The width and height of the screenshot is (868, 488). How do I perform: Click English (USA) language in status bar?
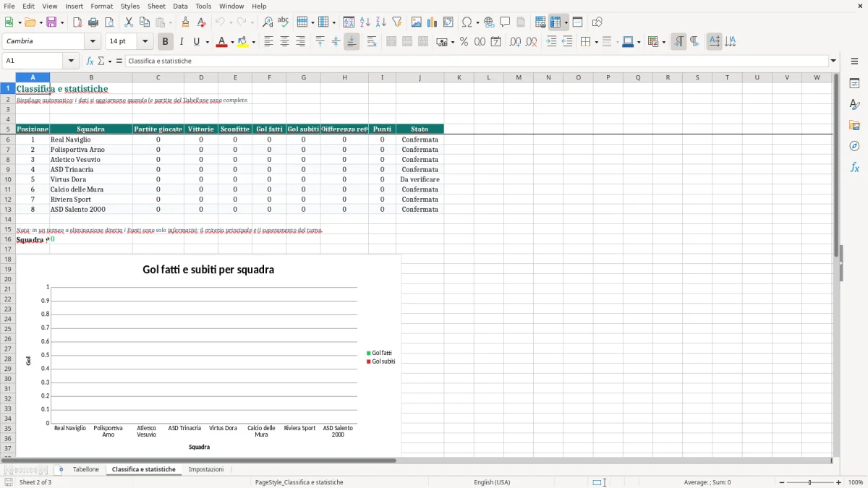coord(492,482)
